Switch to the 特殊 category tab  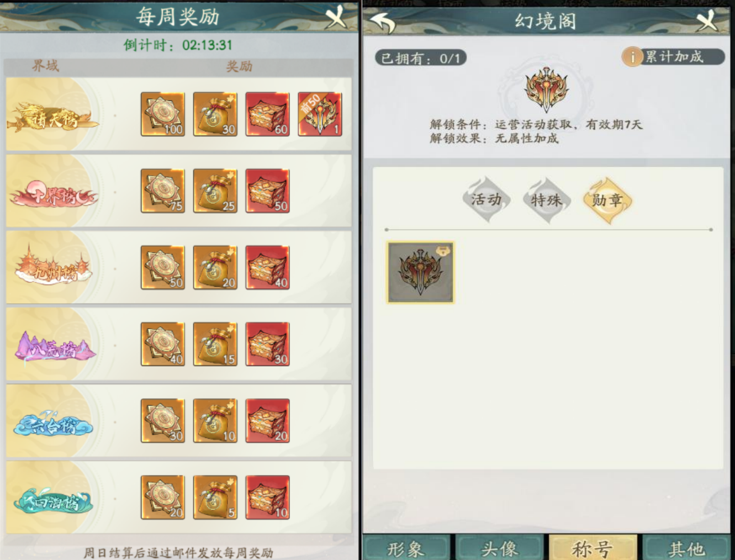pos(546,200)
